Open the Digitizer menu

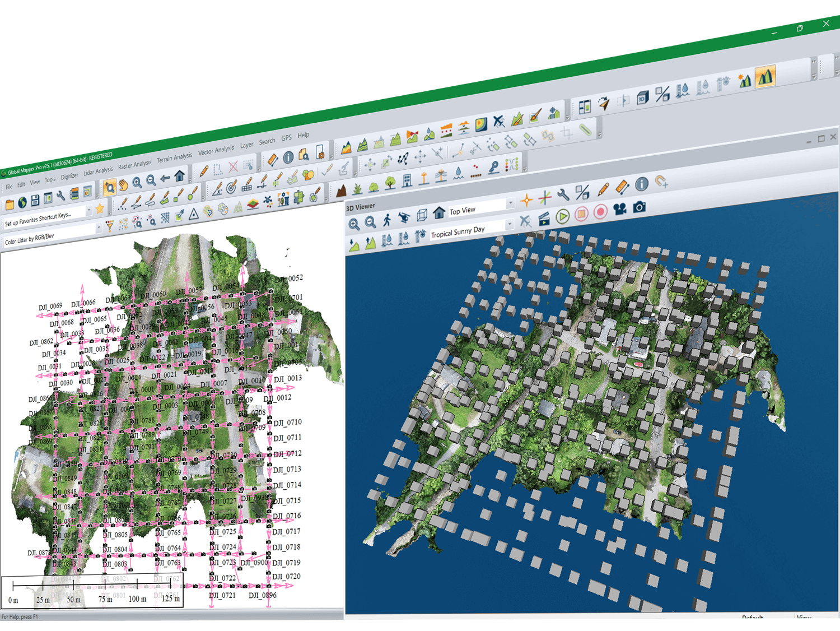pyautogui.click(x=69, y=176)
